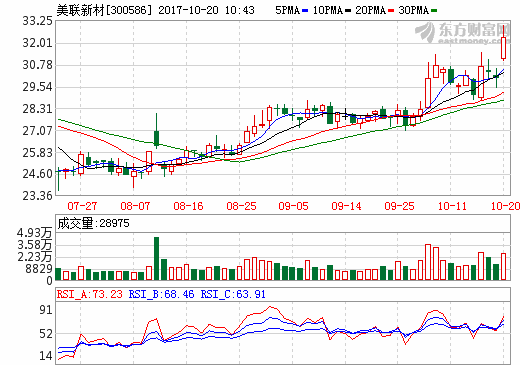Viewport: 520px width, 365px height.
Task: Select the 10PMA legend label
Action: click(x=328, y=10)
